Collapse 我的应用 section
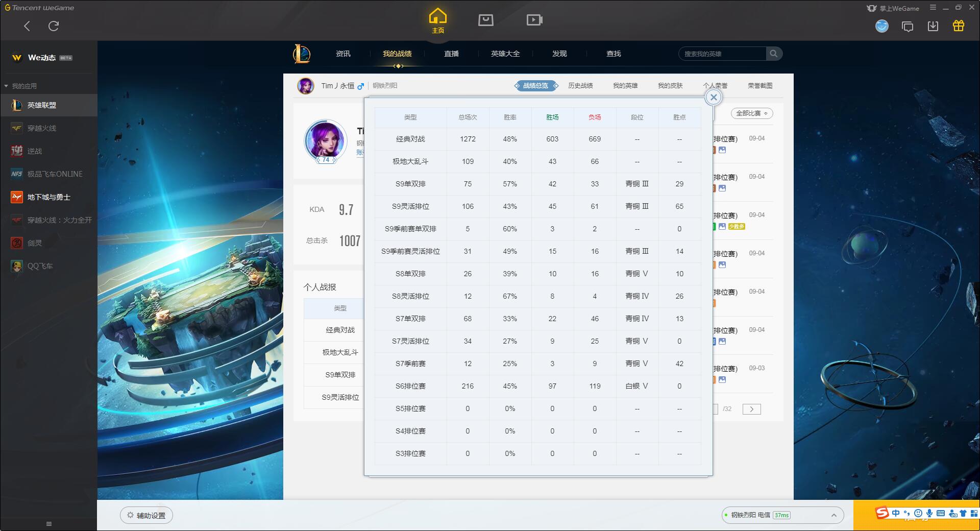Viewport: 980px width, 531px height. 20,86
